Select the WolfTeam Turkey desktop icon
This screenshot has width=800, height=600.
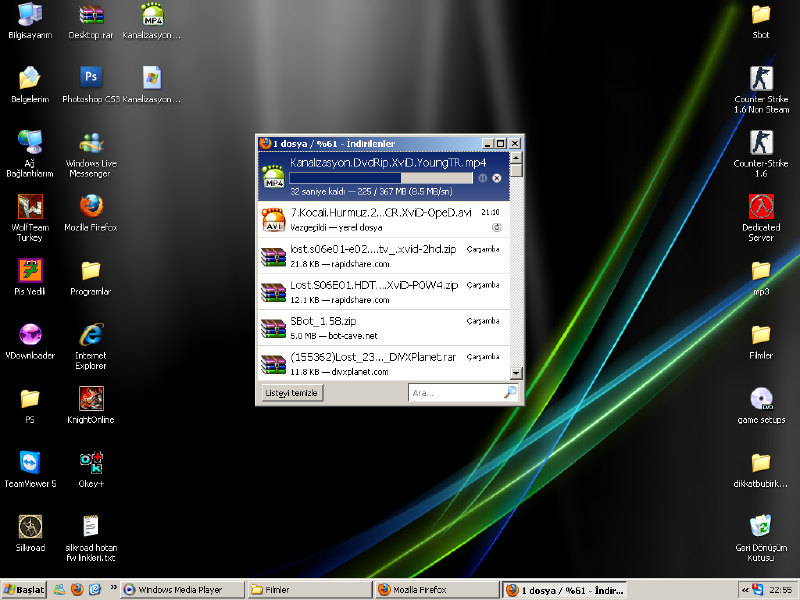(30, 217)
